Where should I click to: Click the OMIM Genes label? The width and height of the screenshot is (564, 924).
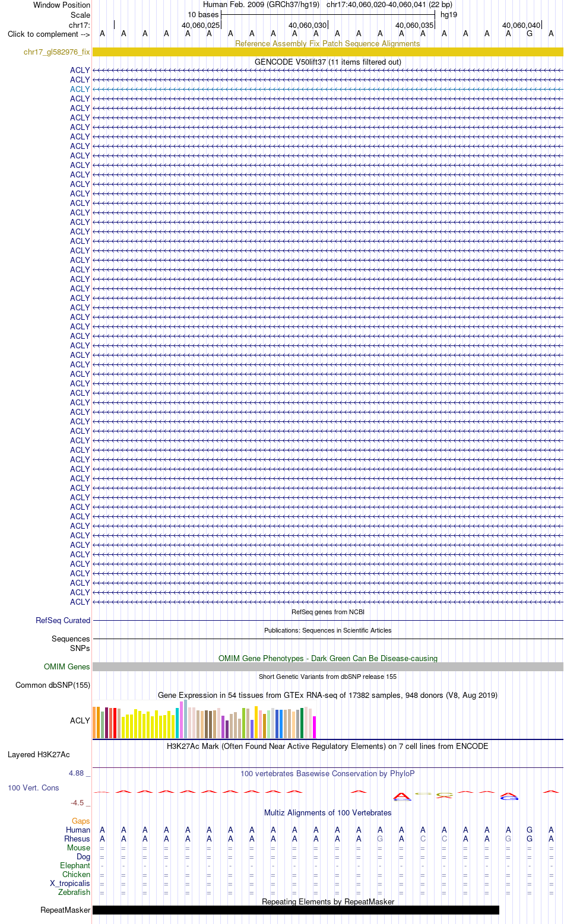point(66,666)
